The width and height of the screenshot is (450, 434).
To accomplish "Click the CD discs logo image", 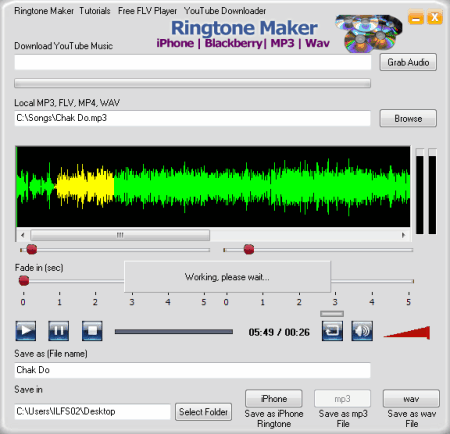I will coord(368,33).
